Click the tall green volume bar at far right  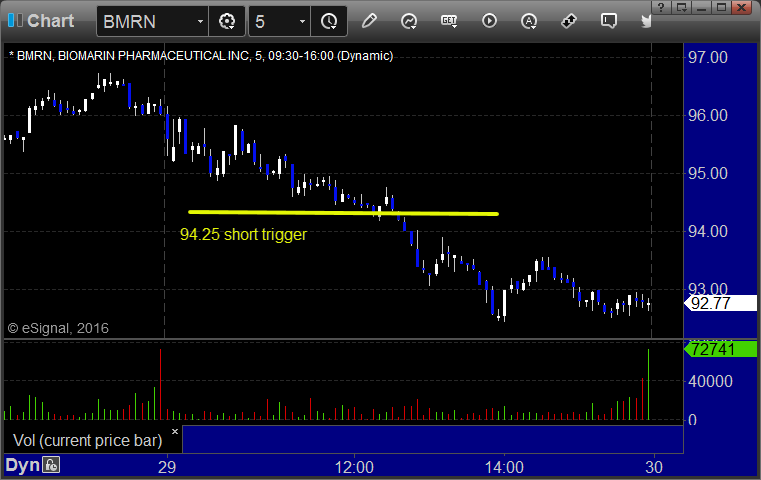pyautogui.click(x=648, y=384)
